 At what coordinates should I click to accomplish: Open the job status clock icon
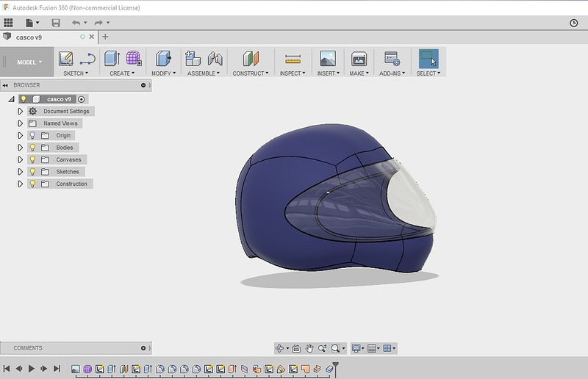click(x=574, y=23)
